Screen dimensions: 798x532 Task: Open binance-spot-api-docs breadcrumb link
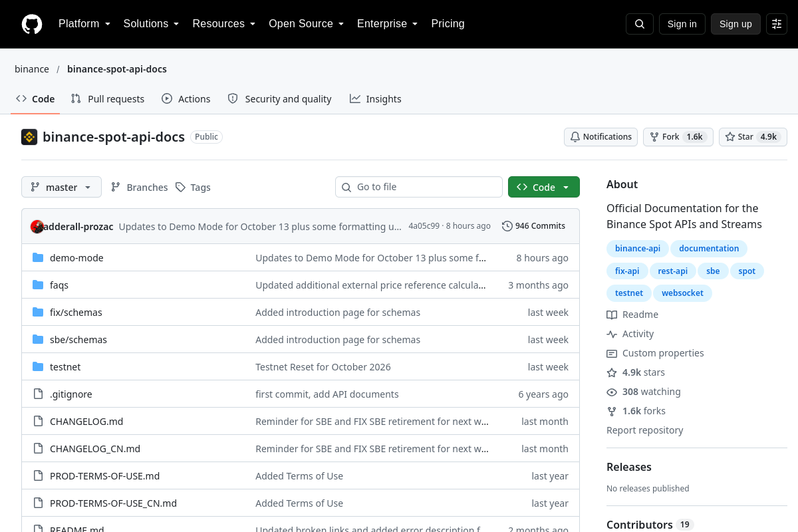117,69
